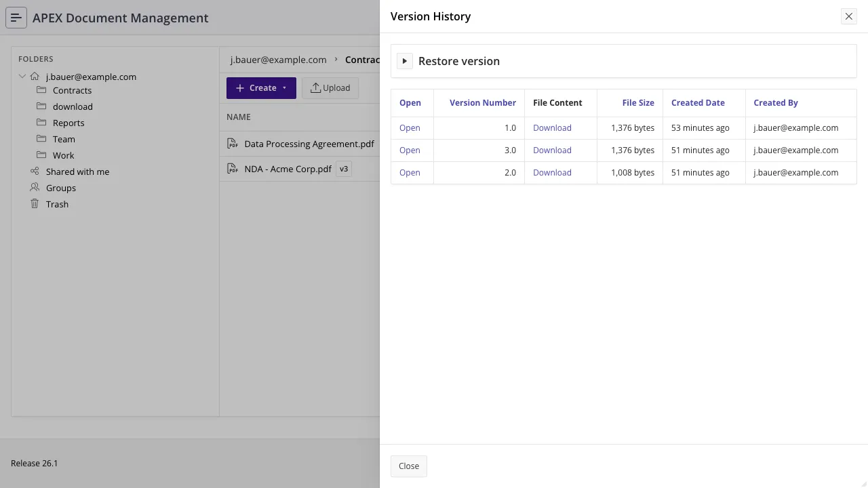Open NDA - Acme Corp.pdf file
Viewport: 868px width, 488px height.
(288, 169)
